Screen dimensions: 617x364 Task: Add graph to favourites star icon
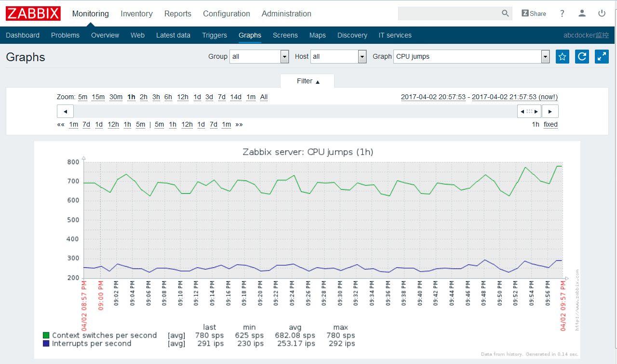click(562, 57)
